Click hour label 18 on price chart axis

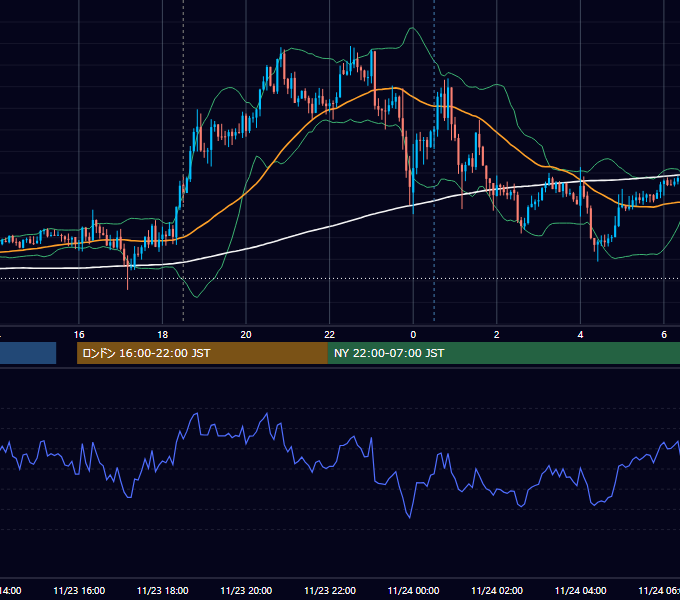tap(163, 335)
